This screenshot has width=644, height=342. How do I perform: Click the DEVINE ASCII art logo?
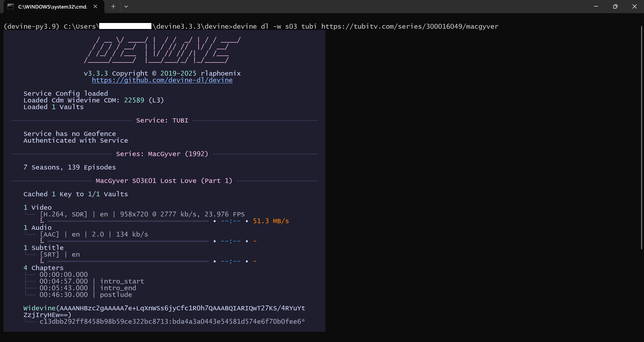pos(162,50)
